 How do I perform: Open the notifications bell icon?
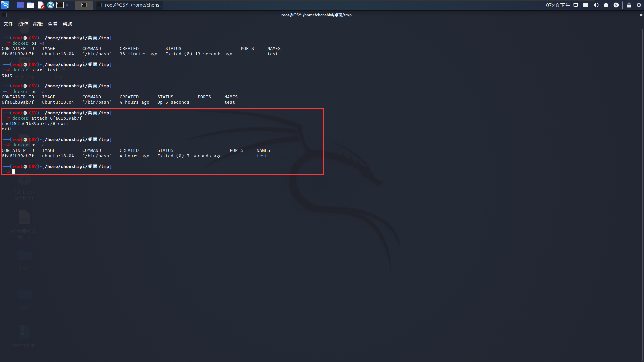click(x=606, y=5)
